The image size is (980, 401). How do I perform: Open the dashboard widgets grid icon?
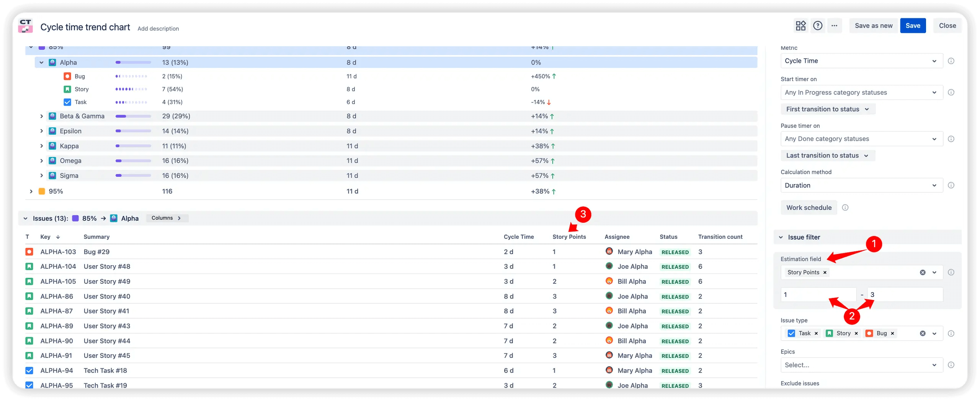800,26
